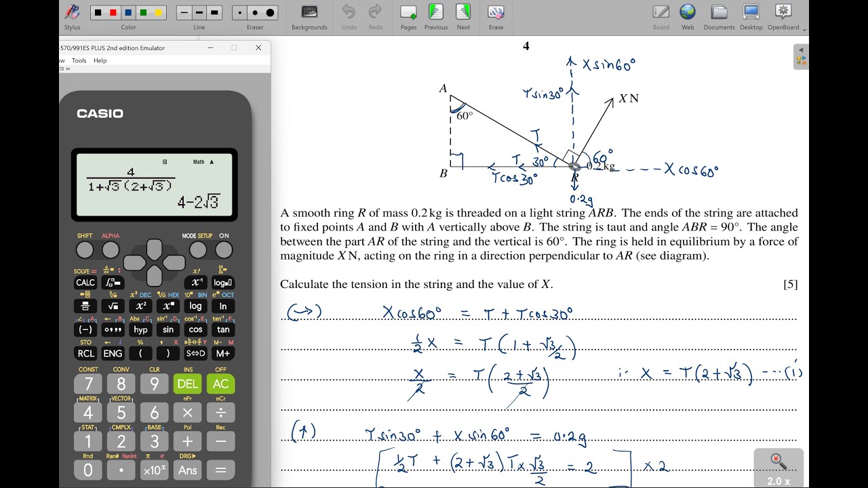Open the Documents view
868x488 pixels.
719,16
